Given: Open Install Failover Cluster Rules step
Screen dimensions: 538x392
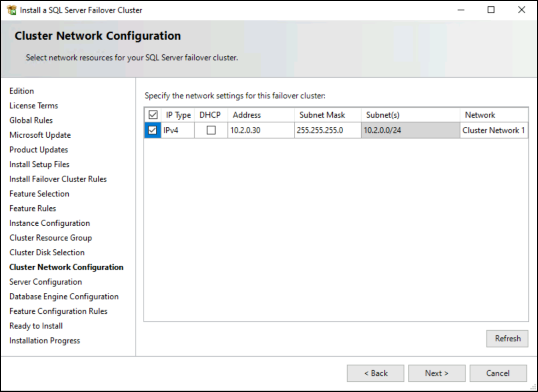Looking at the screenshot, I should [x=58, y=179].
